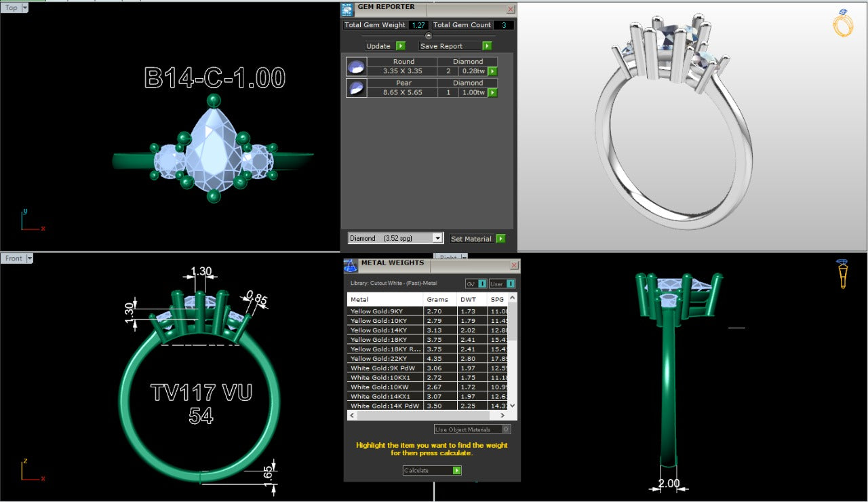Click the left arrow of the metals horizontal scrollbar
Viewport: 868px width, 502px height.
click(351, 415)
